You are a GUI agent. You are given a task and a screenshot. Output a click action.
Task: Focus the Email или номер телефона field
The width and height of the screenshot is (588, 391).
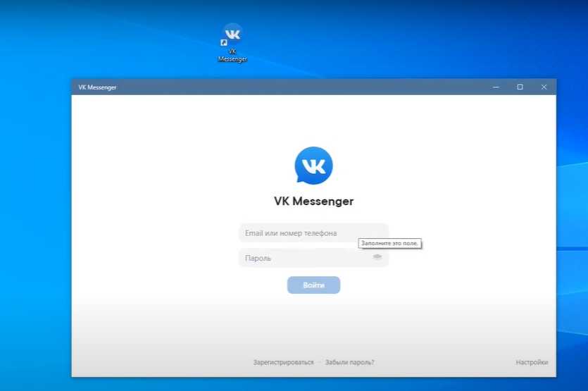313,233
